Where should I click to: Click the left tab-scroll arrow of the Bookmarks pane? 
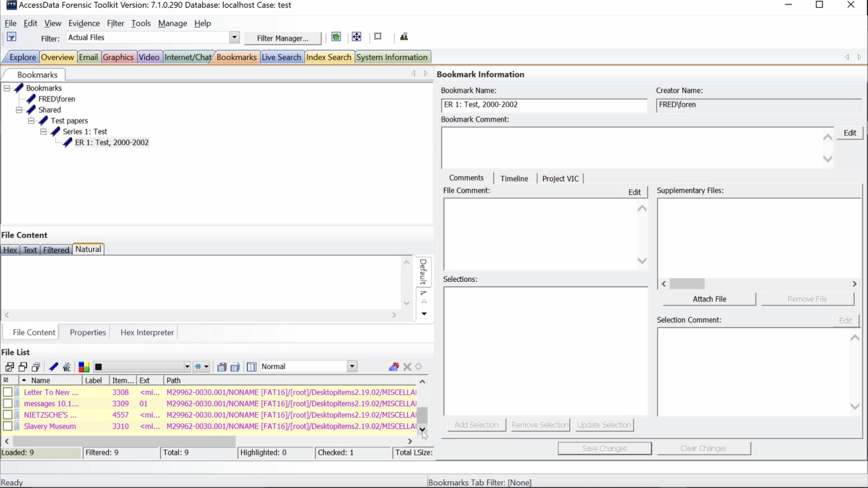pyautogui.click(x=413, y=74)
